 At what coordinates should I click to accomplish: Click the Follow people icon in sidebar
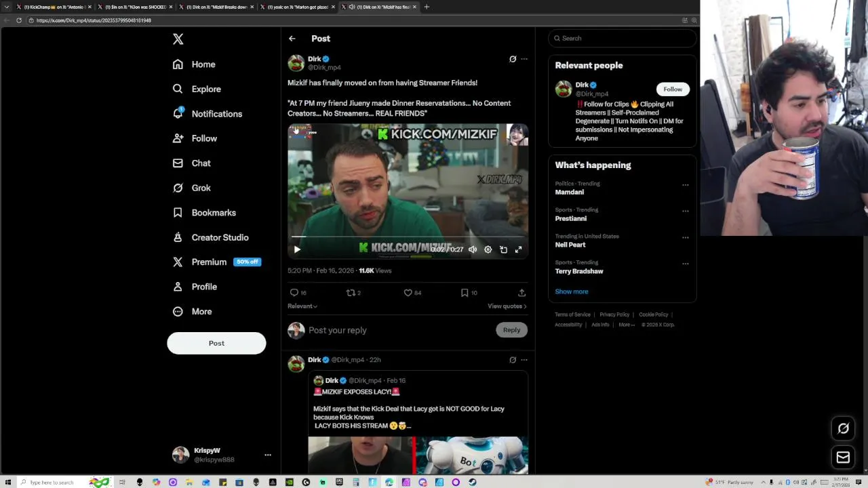[178, 138]
